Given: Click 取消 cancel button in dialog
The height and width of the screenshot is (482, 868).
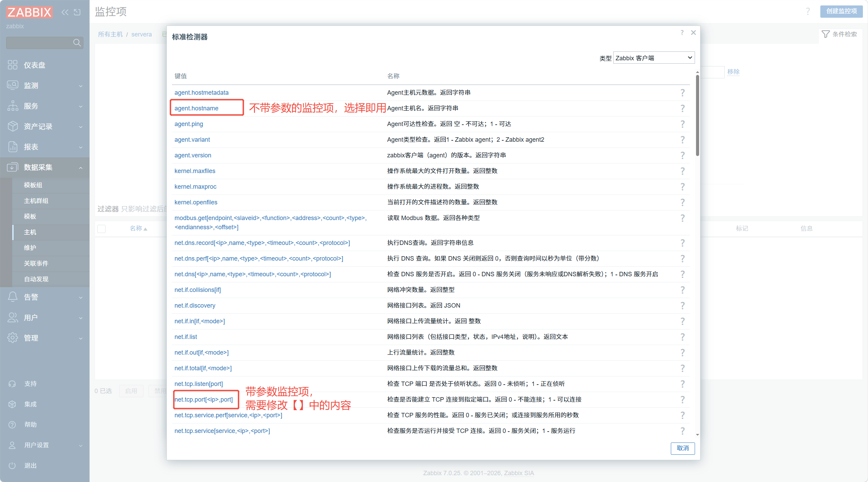Looking at the screenshot, I should tap(683, 448).
